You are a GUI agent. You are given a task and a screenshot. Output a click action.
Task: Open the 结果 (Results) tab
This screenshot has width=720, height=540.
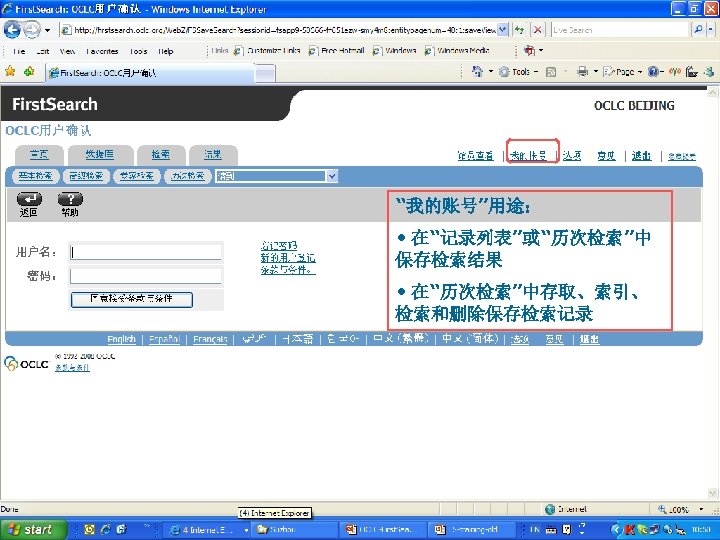213,155
